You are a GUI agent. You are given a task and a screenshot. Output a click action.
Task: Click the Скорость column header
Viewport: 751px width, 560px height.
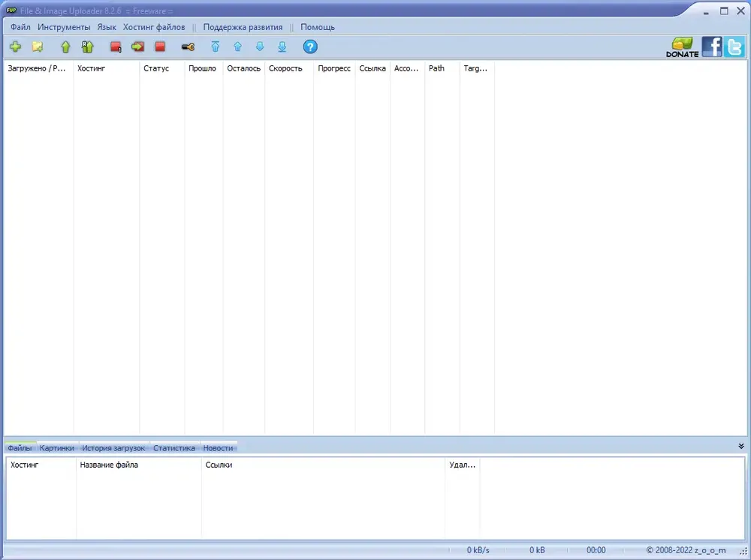tap(289, 68)
